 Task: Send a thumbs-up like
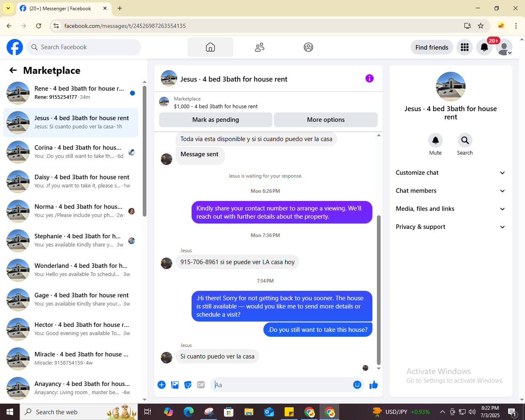pyautogui.click(x=374, y=385)
